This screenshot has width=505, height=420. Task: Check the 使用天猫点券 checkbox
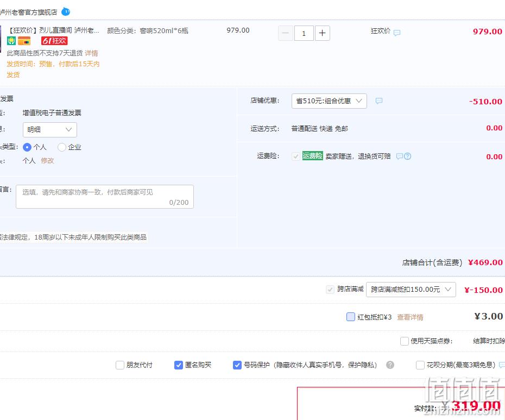click(x=404, y=341)
